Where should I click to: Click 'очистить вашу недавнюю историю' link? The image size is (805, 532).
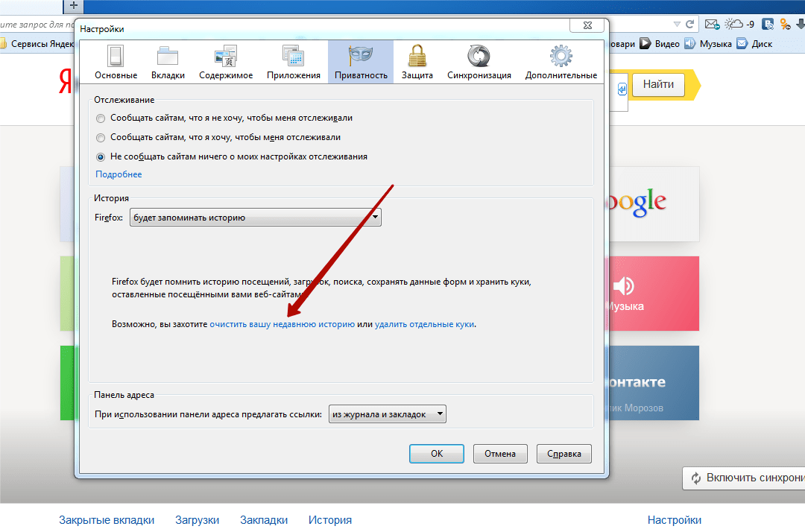(282, 325)
